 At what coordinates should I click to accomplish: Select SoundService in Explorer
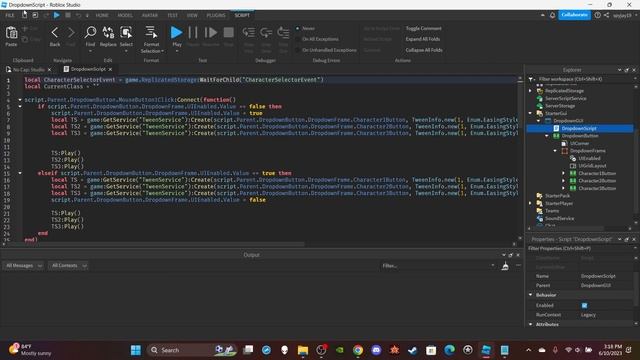559,218
